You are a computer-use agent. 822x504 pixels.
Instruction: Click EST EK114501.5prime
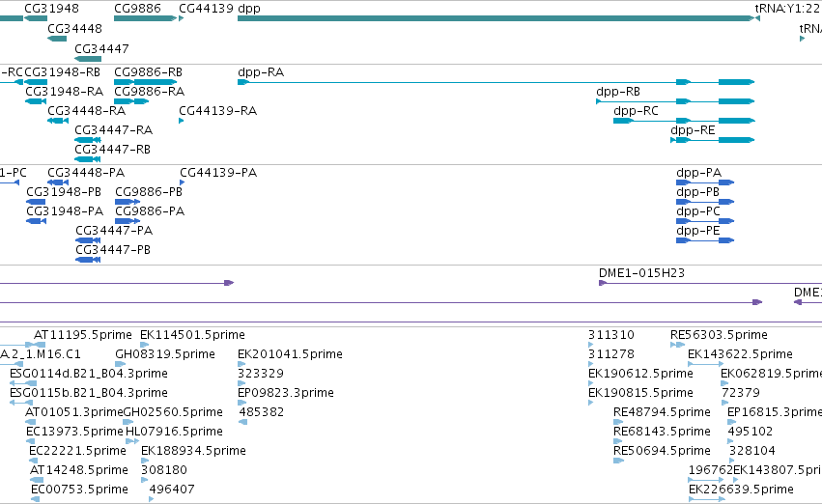tap(144, 346)
